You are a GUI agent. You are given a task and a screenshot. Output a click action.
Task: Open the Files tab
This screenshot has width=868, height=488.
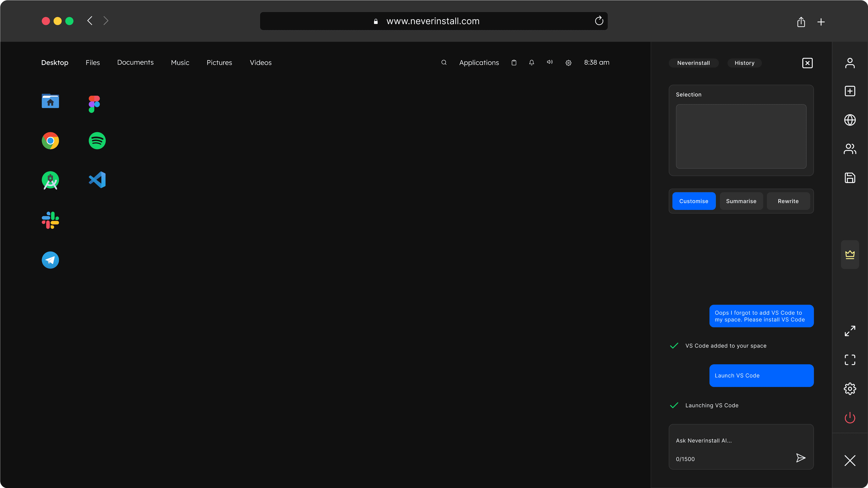click(x=93, y=63)
